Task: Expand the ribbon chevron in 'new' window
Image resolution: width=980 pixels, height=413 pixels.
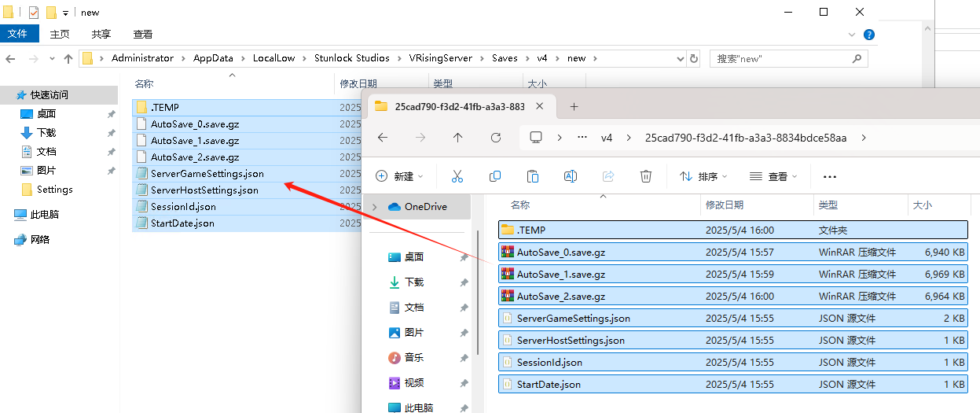Action: pyautogui.click(x=853, y=35)
